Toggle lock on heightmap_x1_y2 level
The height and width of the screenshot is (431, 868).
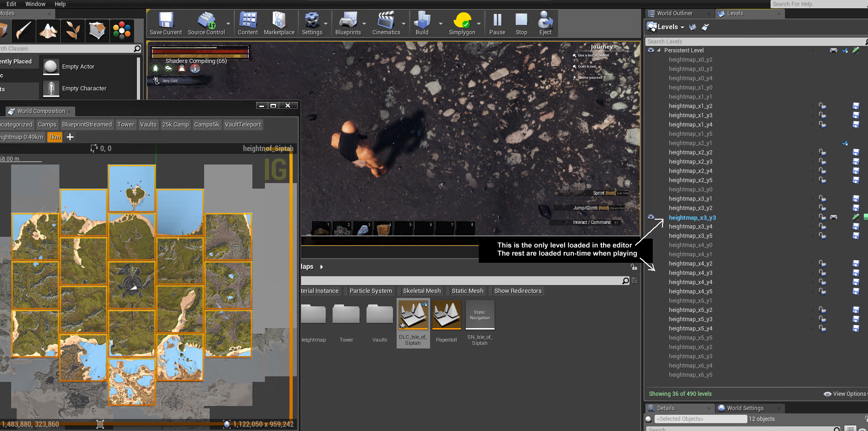coord(822,106)
